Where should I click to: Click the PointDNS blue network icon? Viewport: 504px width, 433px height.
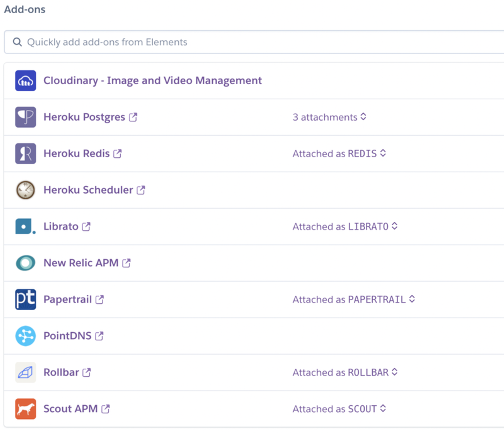coord(26,336)
